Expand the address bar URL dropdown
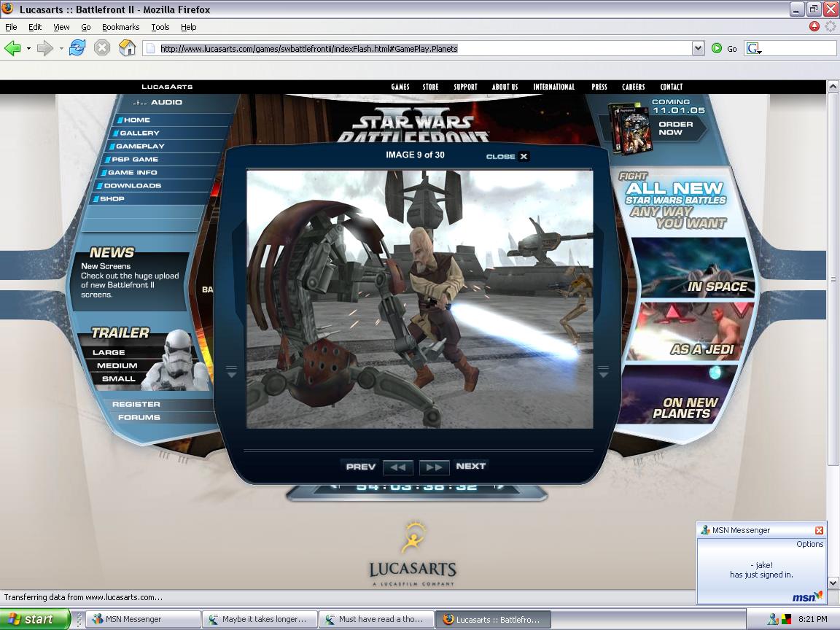The height and width of the screenshot is (630, 840). (698, 48)
